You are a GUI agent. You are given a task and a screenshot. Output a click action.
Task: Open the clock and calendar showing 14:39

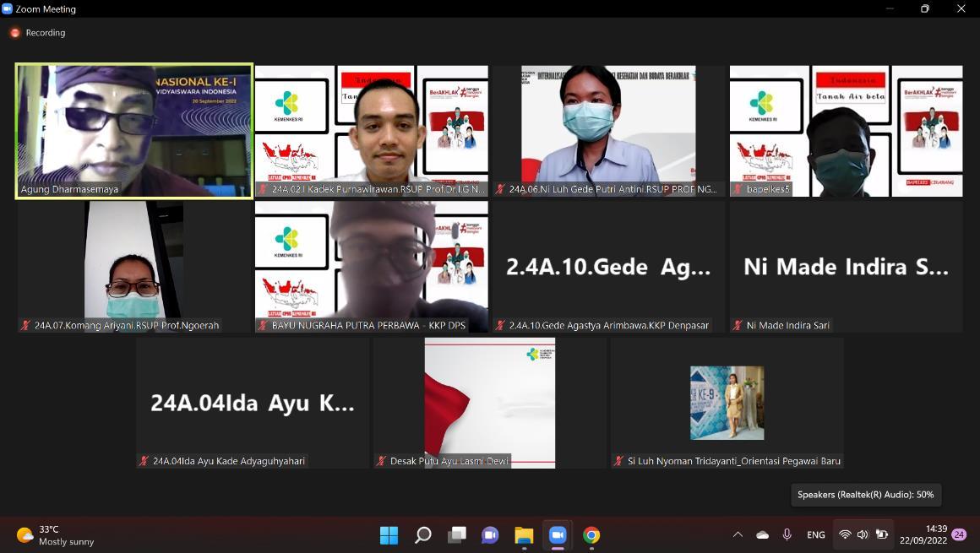(923, 535)
